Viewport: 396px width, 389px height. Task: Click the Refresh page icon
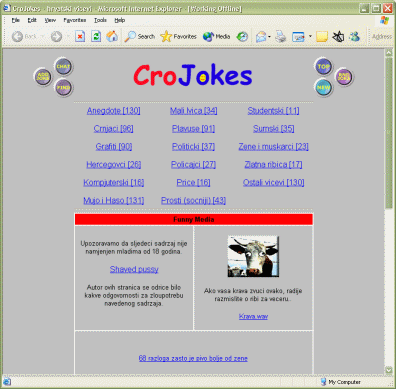(x=96, y=36)
